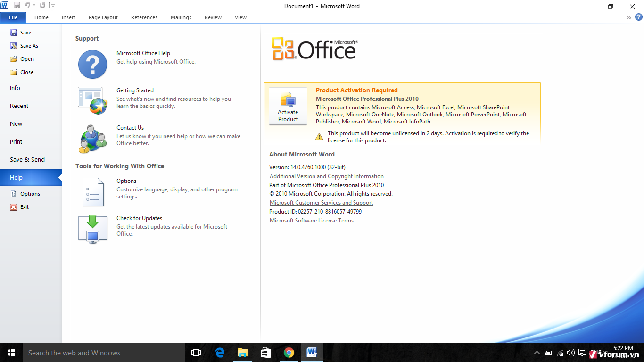Open Microsoft Software License Terms link
Screen dimensions: 644x362
[x=312, y=221]
